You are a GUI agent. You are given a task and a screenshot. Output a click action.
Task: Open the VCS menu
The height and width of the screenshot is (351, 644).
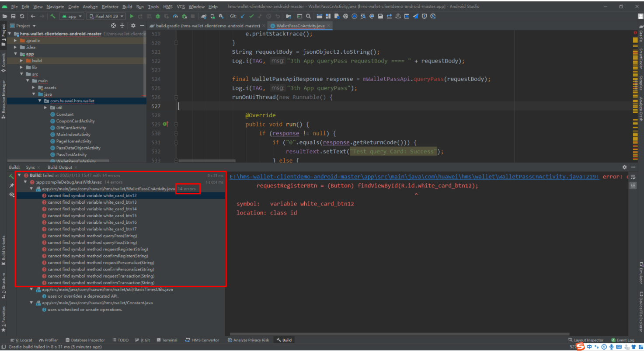[x=181, y=7]
